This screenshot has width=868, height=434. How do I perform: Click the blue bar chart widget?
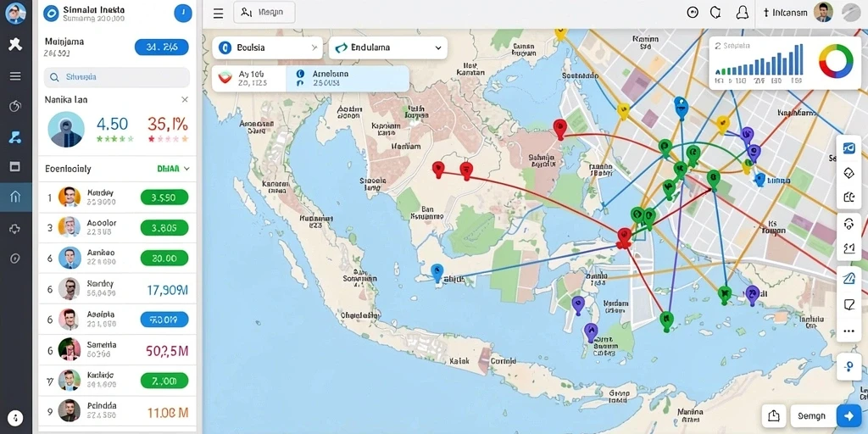pyautogui.click(x=759, y=59)
